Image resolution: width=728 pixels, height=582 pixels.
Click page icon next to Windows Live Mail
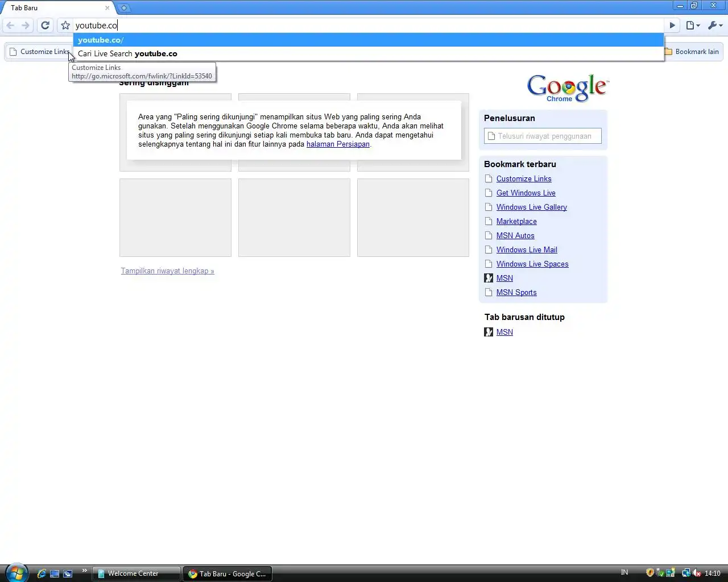point(489,250)
